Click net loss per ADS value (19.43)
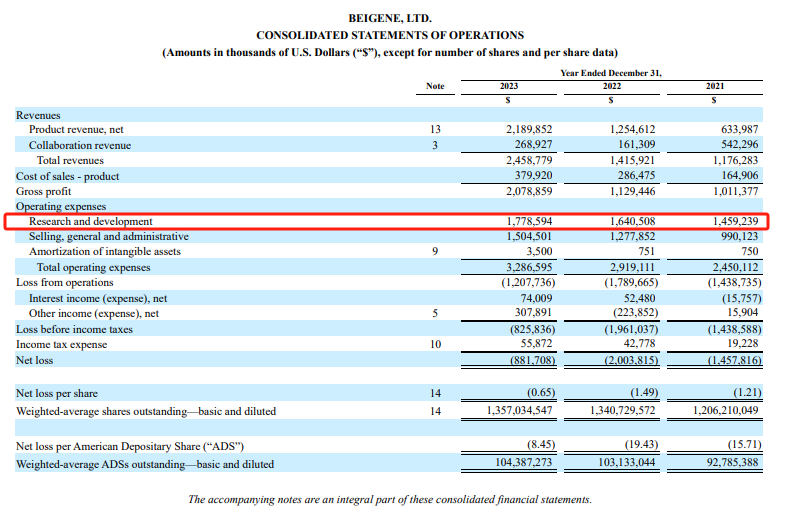Image resolution: width=789 pixels, height=511 pixels. (x=641, y=445)
